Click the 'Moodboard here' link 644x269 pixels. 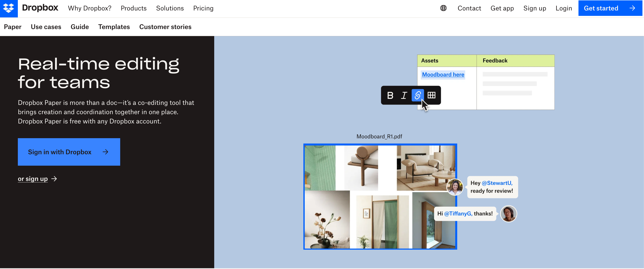pos(443,75)
